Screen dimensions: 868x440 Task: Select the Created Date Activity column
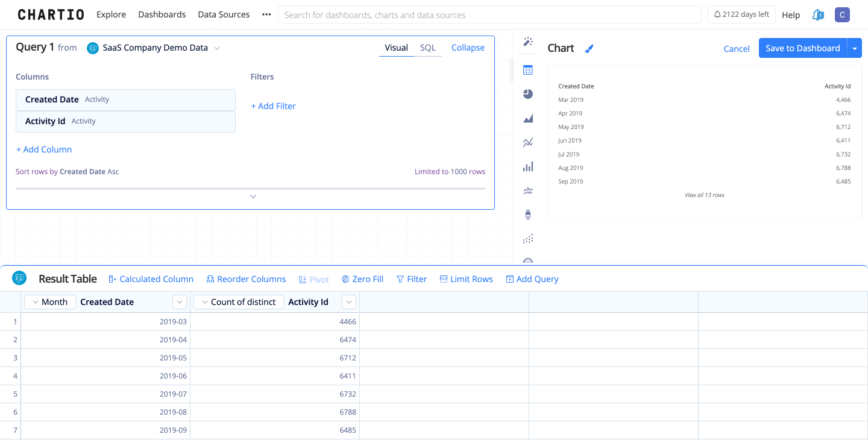pos(125,100)
